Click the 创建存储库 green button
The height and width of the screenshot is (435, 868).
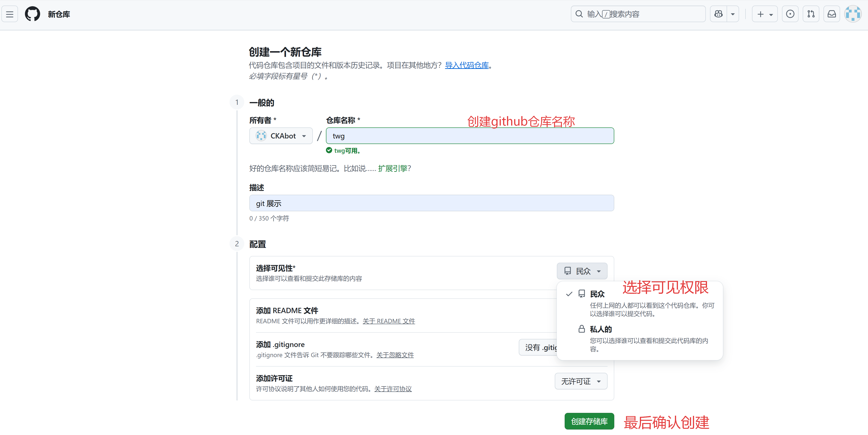click(x=589, y=421)
